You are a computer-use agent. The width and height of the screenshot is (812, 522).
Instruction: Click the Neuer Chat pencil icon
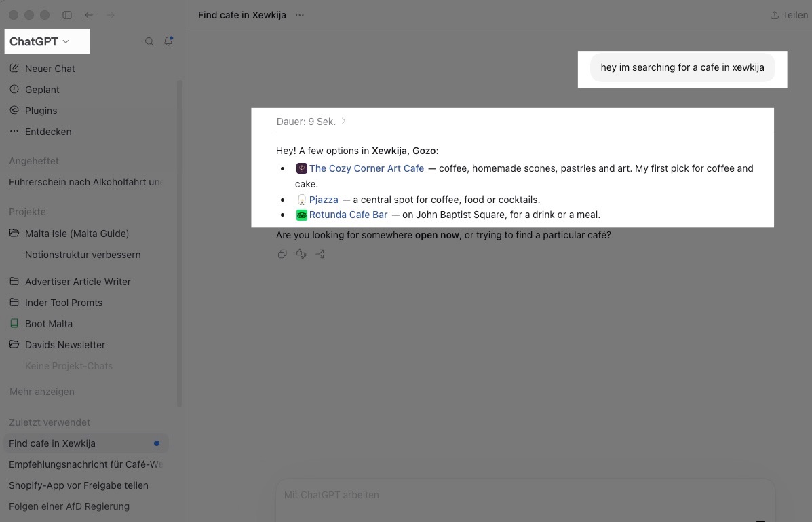(x=14, y=68)
